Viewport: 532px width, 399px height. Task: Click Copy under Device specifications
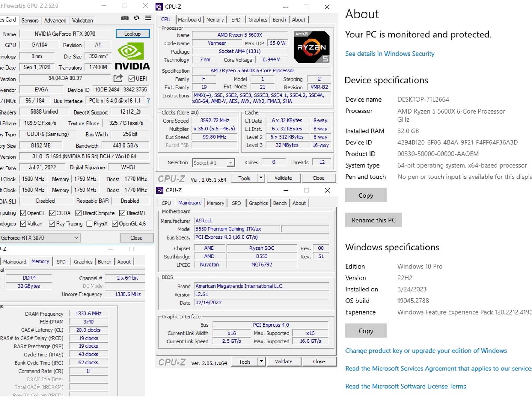click(366, 195)
